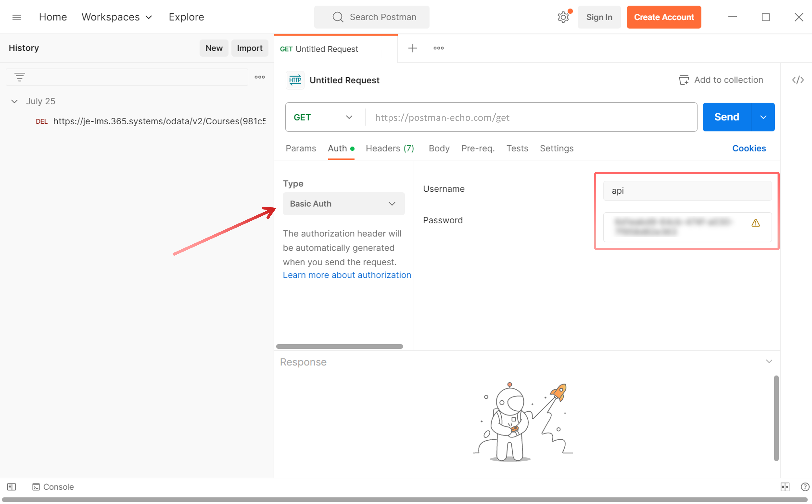Toggle the sidebar panel icon
812x504 pixels.
point(12,487)
